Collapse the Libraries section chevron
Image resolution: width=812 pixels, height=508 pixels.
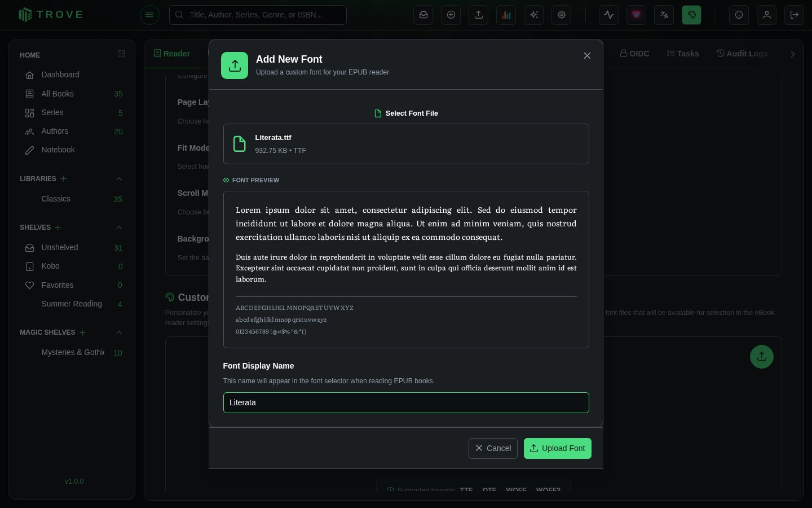119,178
